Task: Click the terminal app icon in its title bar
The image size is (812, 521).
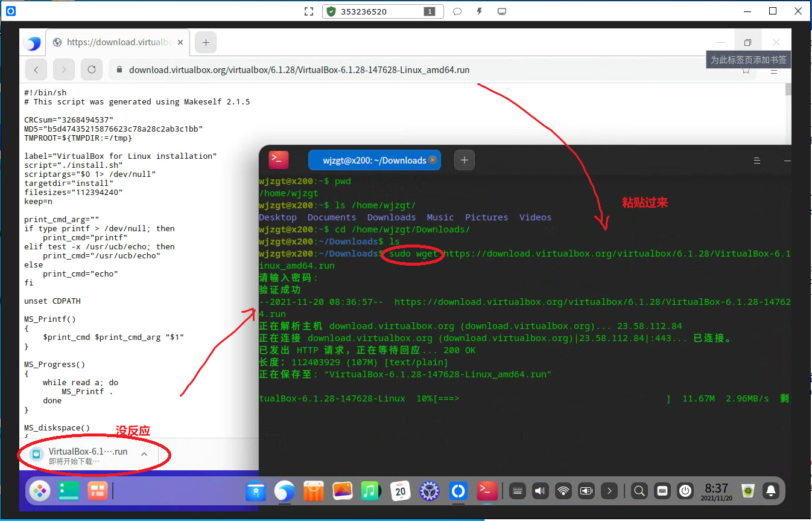Action: pos(279,160)
